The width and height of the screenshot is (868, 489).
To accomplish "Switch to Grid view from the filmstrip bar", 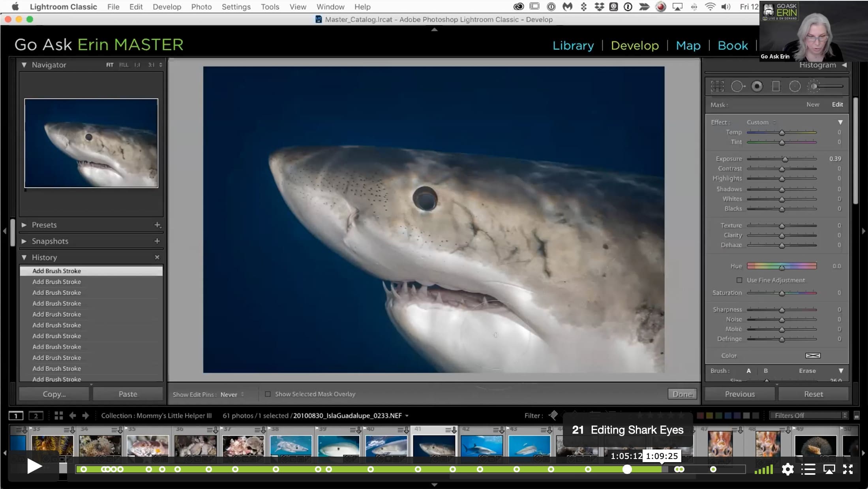I will pyautogui.click(x=59, y=416).
